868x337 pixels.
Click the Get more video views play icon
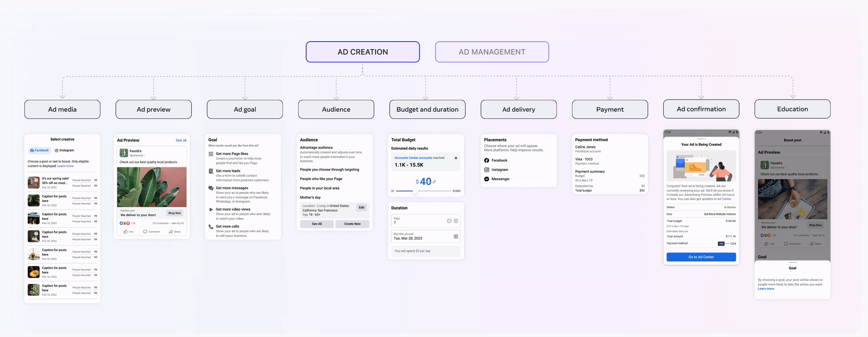pos(211,209)
